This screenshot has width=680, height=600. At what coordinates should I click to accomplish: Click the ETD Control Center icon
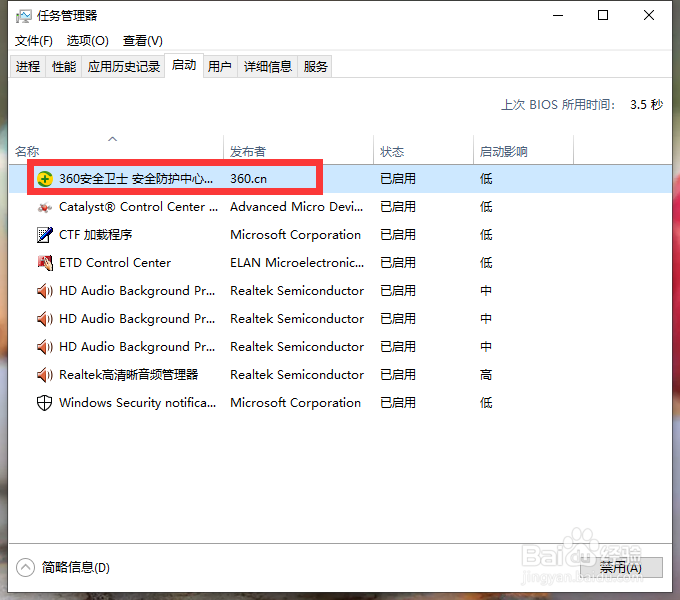click(x=45, y=263)
